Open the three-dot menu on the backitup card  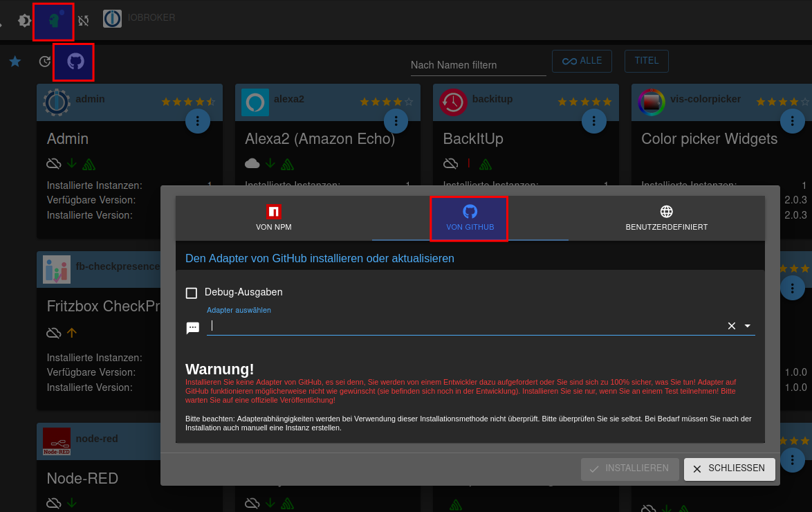(x=594, y=121)
